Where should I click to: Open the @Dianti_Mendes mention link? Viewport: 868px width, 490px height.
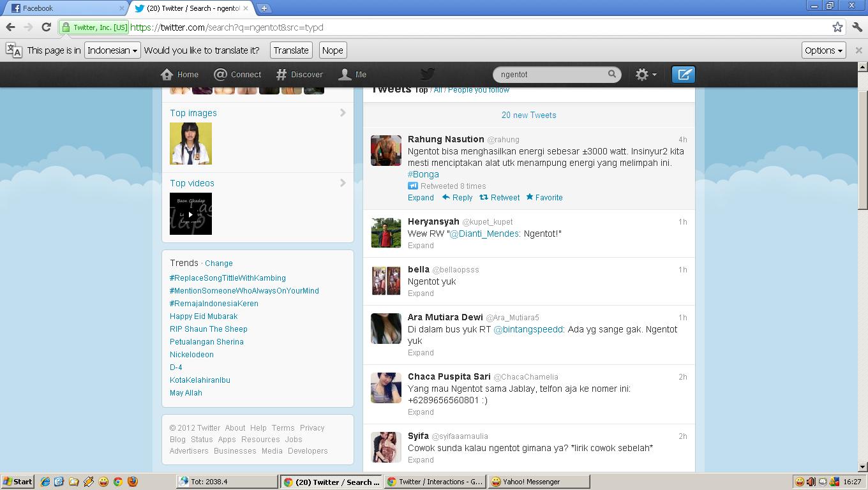(x=484, y=234)
